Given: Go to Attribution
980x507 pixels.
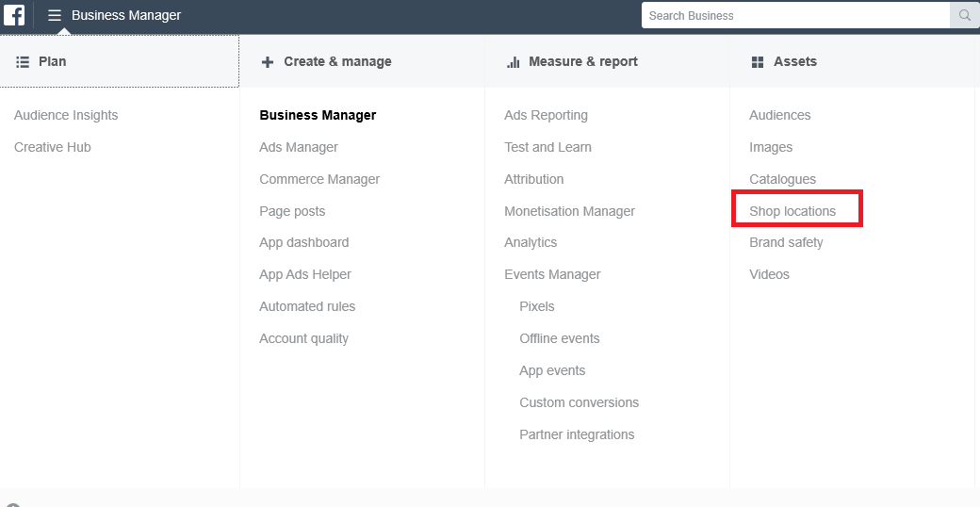Looking at the screenshot, I should click(533, 179).
